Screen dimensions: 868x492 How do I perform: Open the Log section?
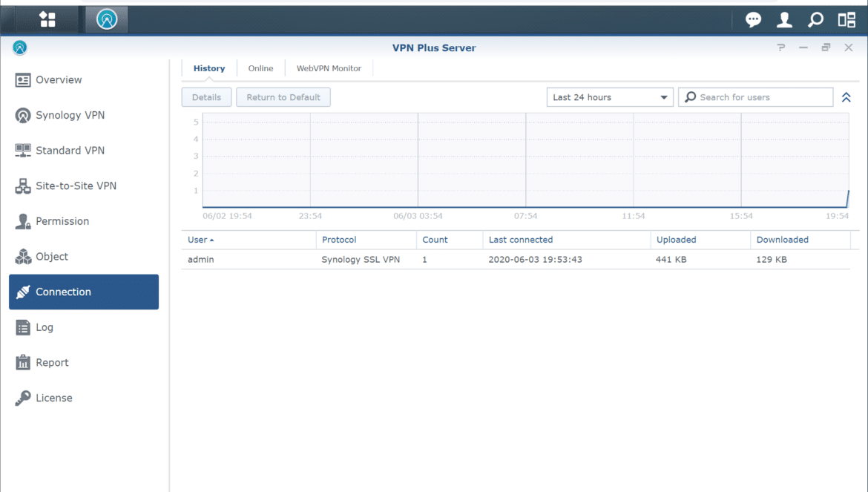click(84, 327)
